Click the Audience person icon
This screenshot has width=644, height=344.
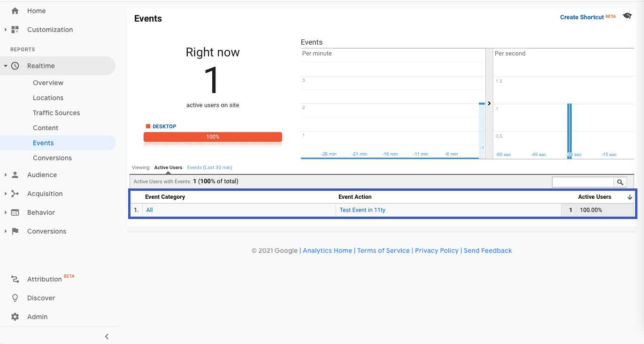tap(15, 175)
